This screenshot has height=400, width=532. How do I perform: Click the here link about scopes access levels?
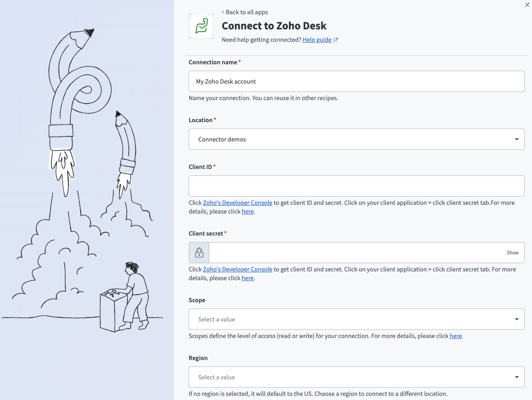455,336
